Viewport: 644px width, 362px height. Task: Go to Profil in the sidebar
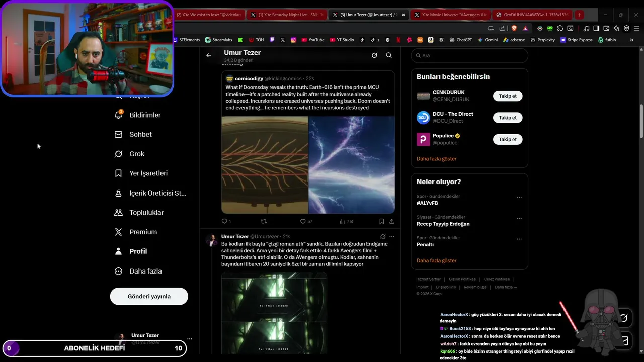click(131, 251)
